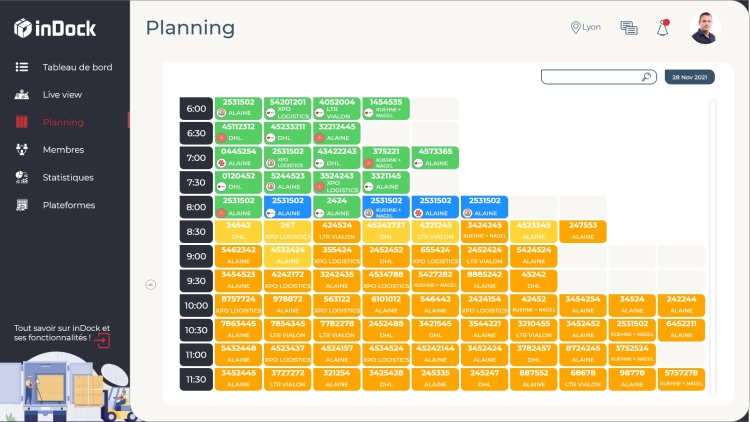Click the Membres people icon

[x=21, y=150]
